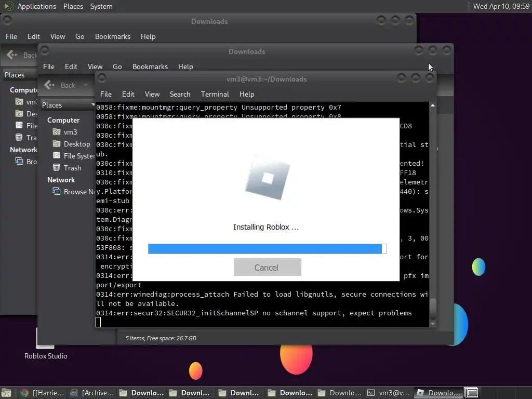Open the System menu in top panel
The height and width of the screenshot is (399, 532).
tap(101, 6)
